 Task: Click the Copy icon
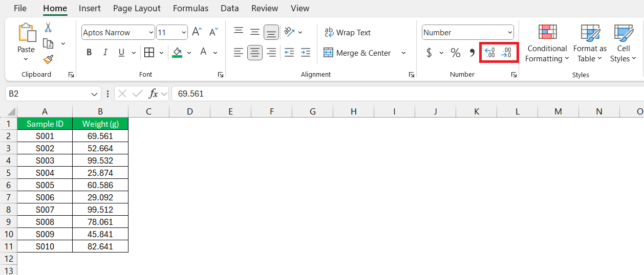pyautogui.click(x=49, y=43)
